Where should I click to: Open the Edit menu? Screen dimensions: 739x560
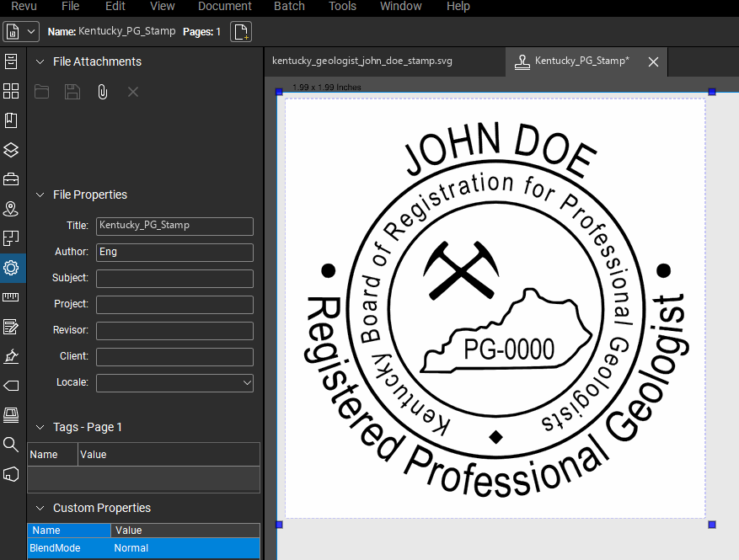115,6
